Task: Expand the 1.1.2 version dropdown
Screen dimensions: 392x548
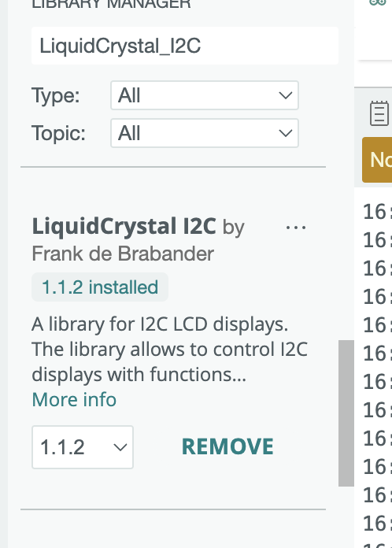Action: [x=83, y=447]
